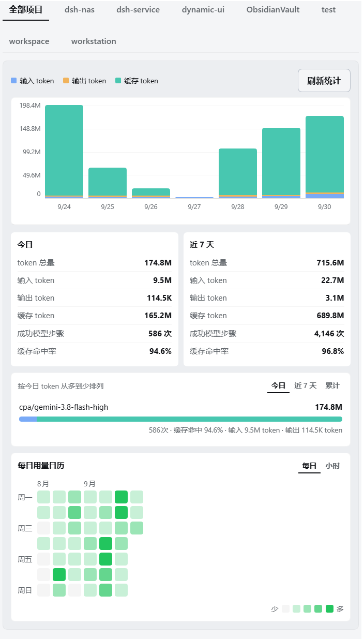The image size is (364, 639).
Task: Click the 每日用量日历 heading
Action: click(x=41, y=466)
